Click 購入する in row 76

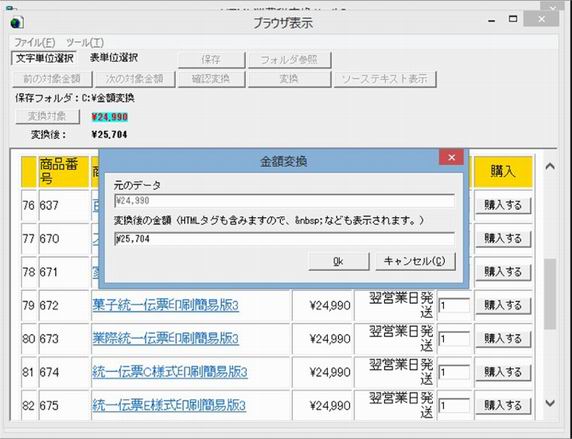503,205
